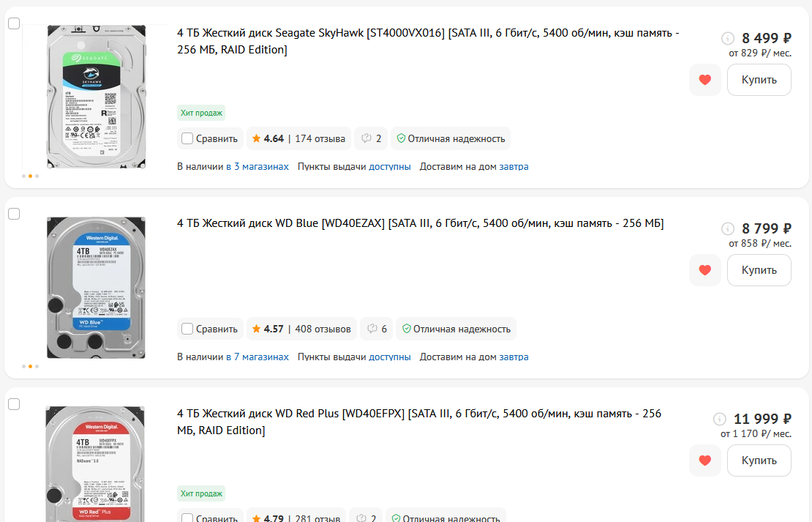Tick Сравнить checkbox for Seagate SkyHawk

(x=187, y=138)
